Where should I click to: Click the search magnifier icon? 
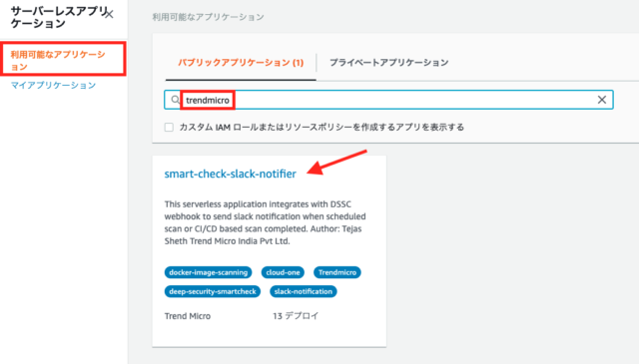pyautogui.click(x=175, y=100)
